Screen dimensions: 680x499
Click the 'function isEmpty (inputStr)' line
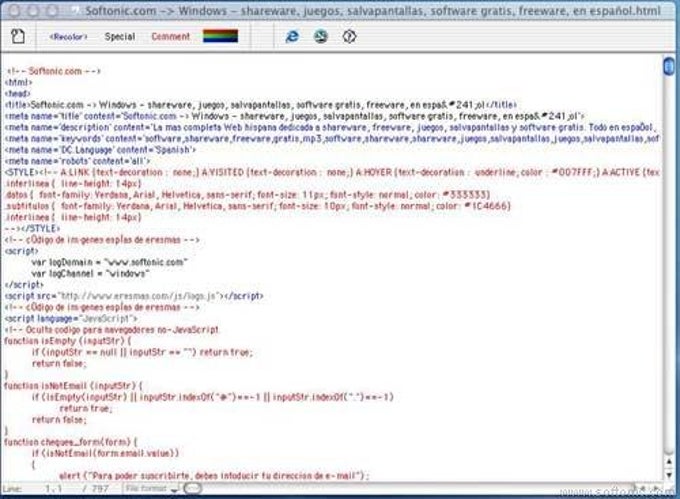tap(68, 341)
